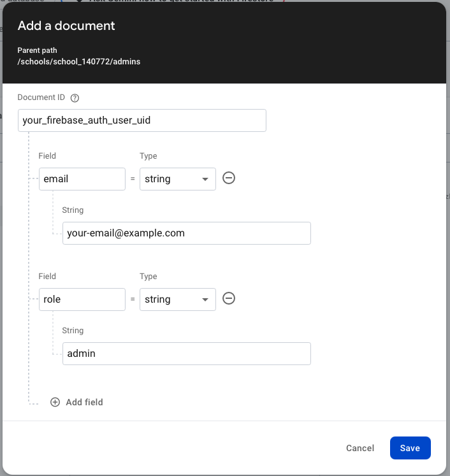Focus the Document ID input field

coord(142,120)
